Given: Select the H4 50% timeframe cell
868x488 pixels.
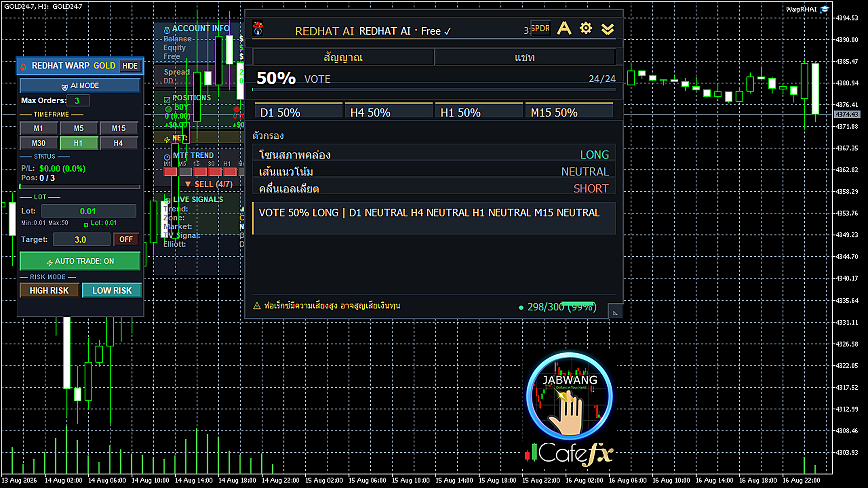Looking at the screenshot, I should pos(388,111).
